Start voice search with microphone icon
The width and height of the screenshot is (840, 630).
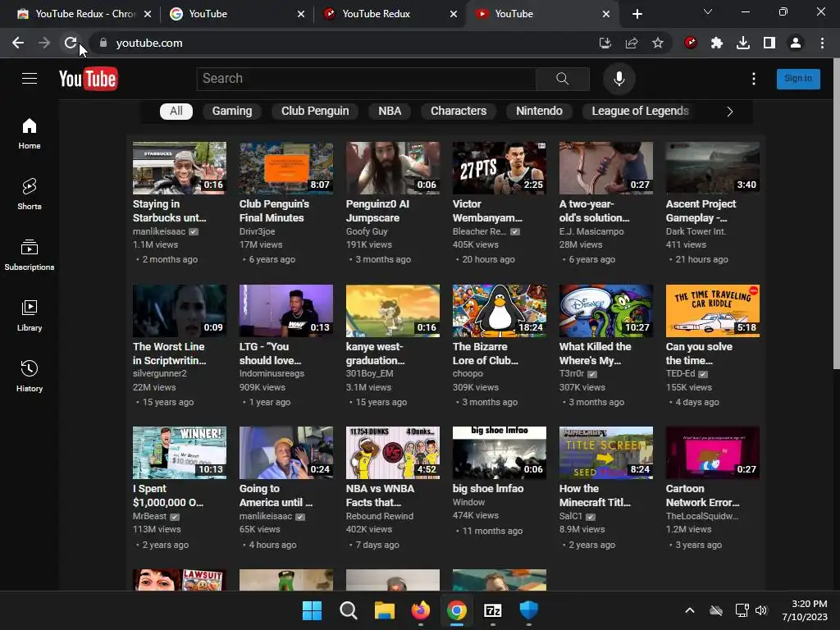[619, 79]
